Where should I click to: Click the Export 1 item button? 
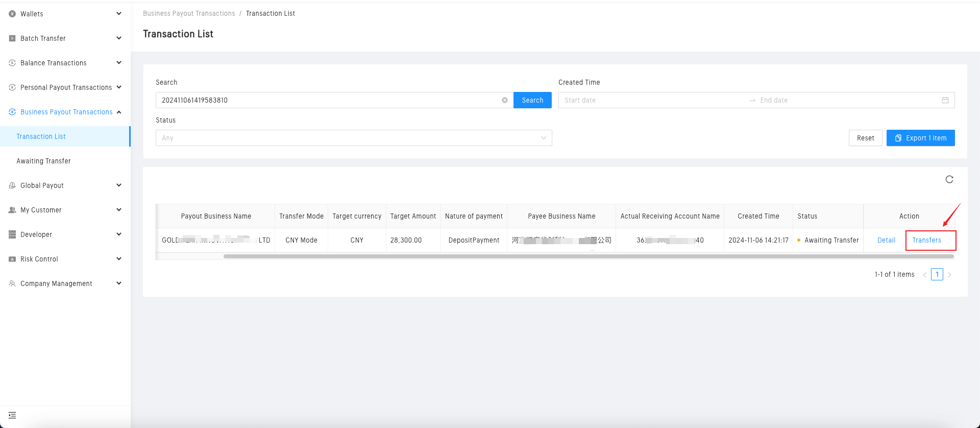coord(920,138)
